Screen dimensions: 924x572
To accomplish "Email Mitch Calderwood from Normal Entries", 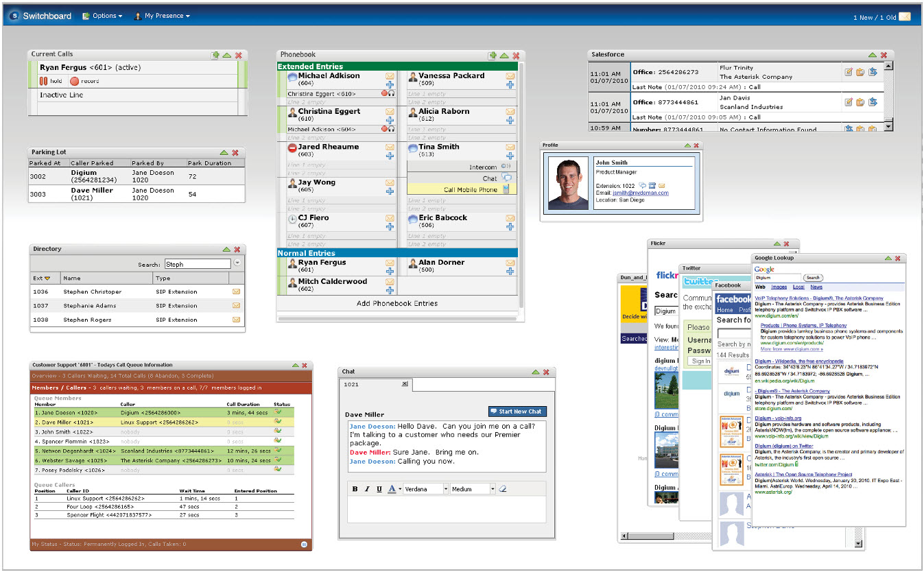I will (390, 282).
